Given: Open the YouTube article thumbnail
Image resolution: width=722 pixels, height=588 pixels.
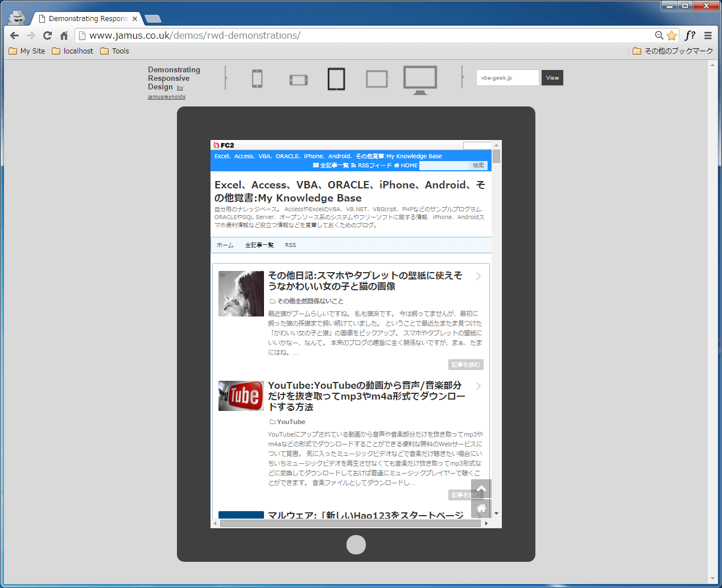Looking at the screenshot, I should point(241,396).
